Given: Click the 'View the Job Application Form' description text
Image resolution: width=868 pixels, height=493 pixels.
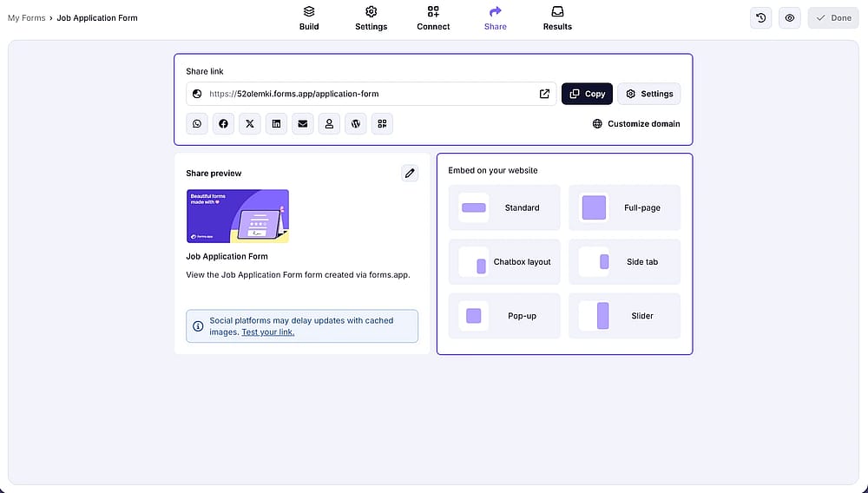Looking at the screenshot, I should pyautogui.click(x=298, y=274).
